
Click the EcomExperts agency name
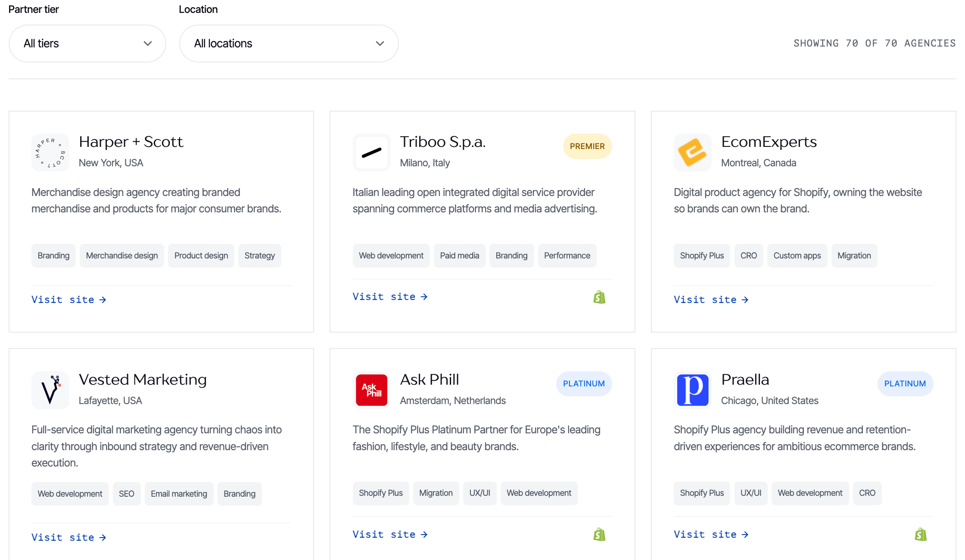tap(769, 142)
